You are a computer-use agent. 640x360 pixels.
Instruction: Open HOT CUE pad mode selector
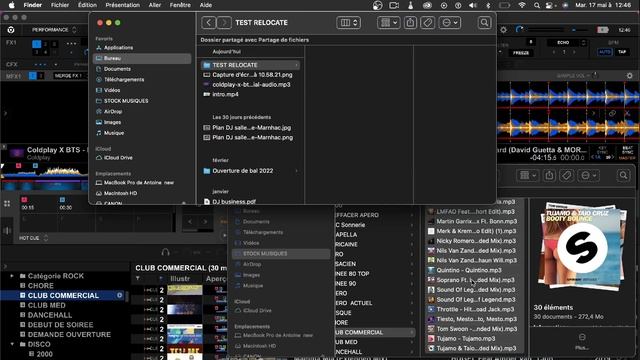tap(33, 238)
